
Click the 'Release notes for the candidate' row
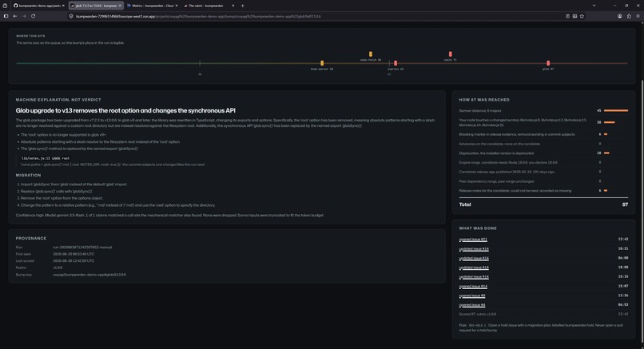[543, 191]
